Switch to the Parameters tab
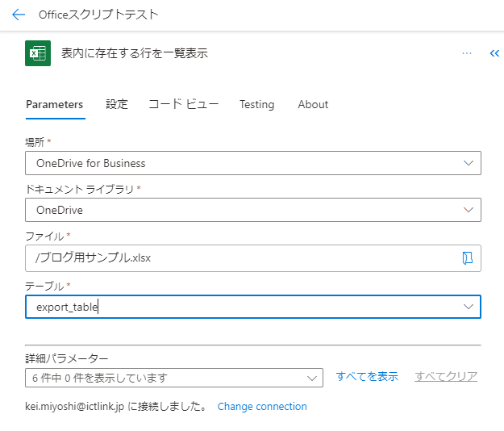 coord(54,105)
